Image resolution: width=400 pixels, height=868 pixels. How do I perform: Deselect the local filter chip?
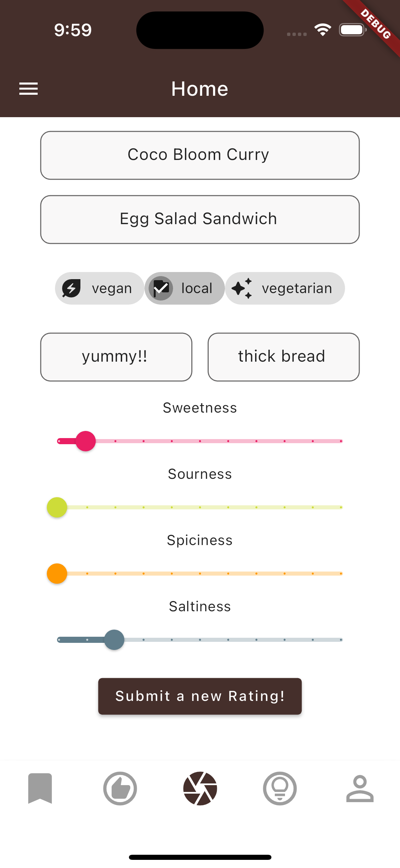(185, 288)
